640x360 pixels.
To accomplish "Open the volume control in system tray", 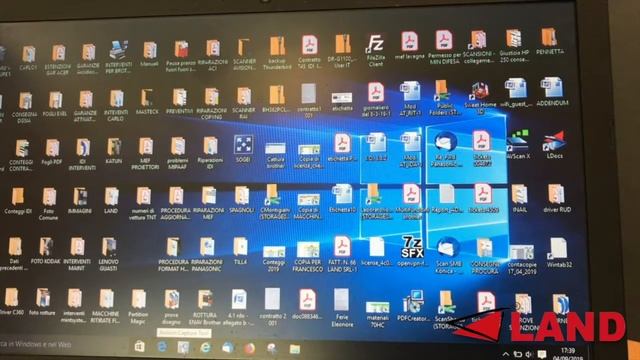I will (x=529, y=354).
